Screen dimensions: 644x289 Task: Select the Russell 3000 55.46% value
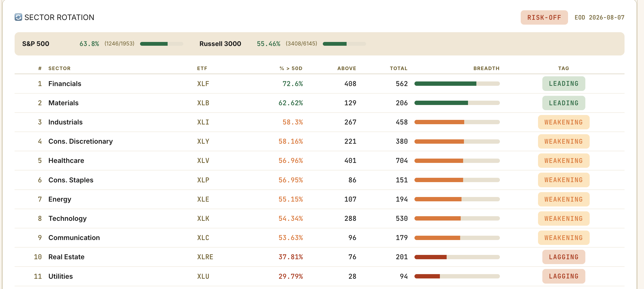(x=268, y=44)
